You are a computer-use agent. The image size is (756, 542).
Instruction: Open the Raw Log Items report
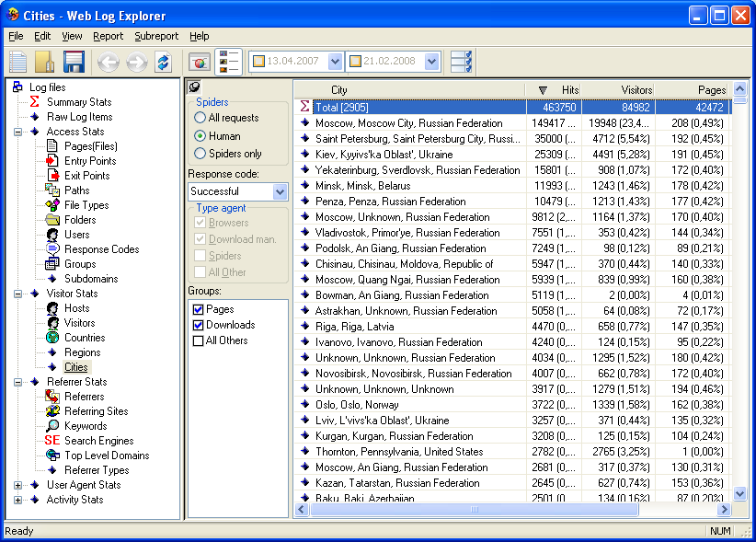click(x=79, y=117)
